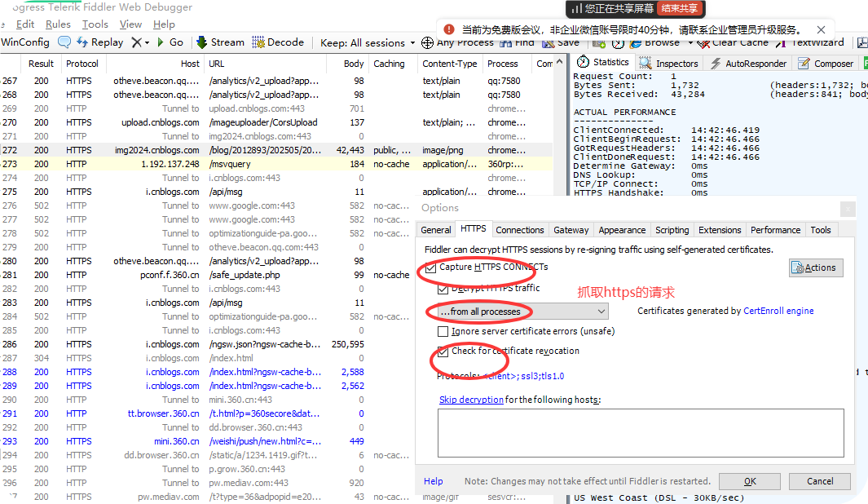Viewport: 868px width, 504px height.
Task: Toggle Capture HTTPS CONNECTs checkbox
Action: point(430,268)
